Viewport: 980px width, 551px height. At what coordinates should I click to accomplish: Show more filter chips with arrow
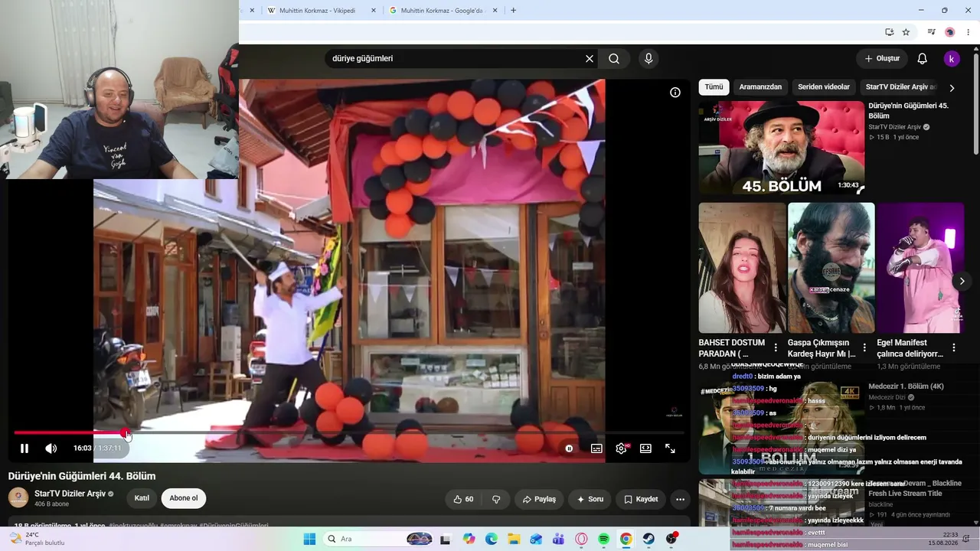pos(952,88)
